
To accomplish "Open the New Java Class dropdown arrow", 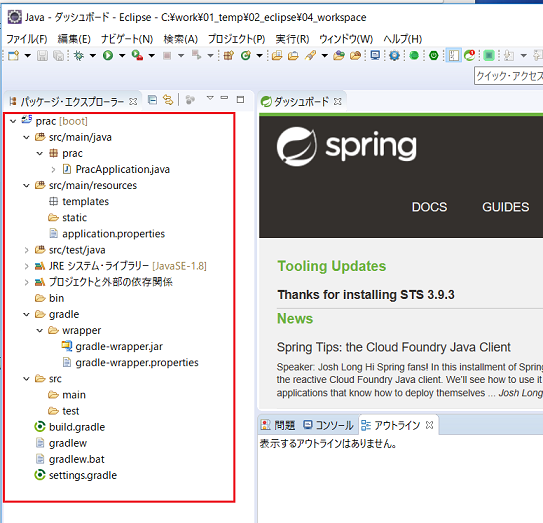I will tap(259, 56).
